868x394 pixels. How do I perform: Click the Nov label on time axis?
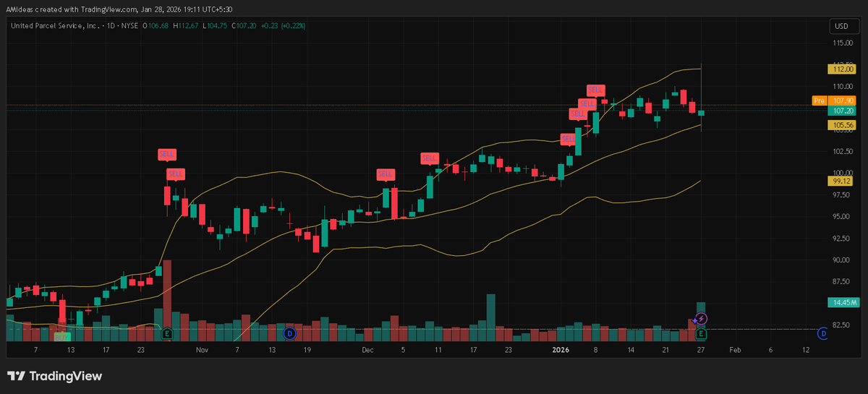(201, 349)
